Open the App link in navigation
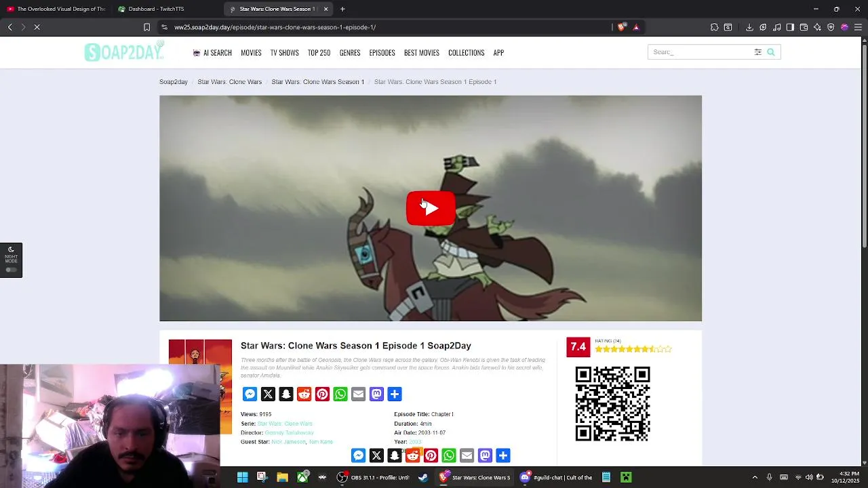 click(498, 53)
